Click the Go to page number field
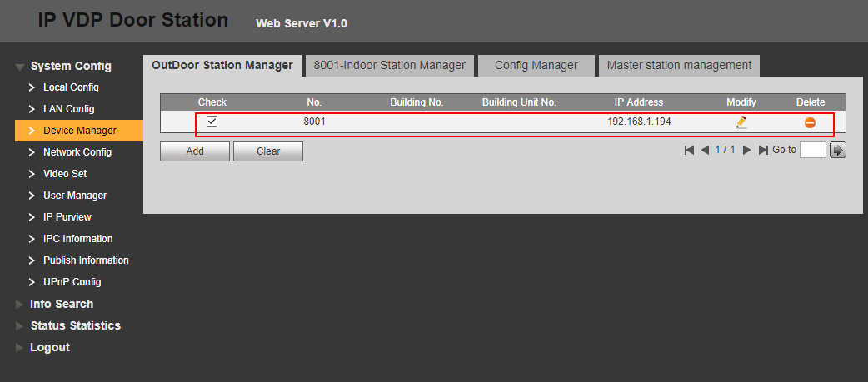This screenshot has width=868, height=382. [x=812, y=151]
